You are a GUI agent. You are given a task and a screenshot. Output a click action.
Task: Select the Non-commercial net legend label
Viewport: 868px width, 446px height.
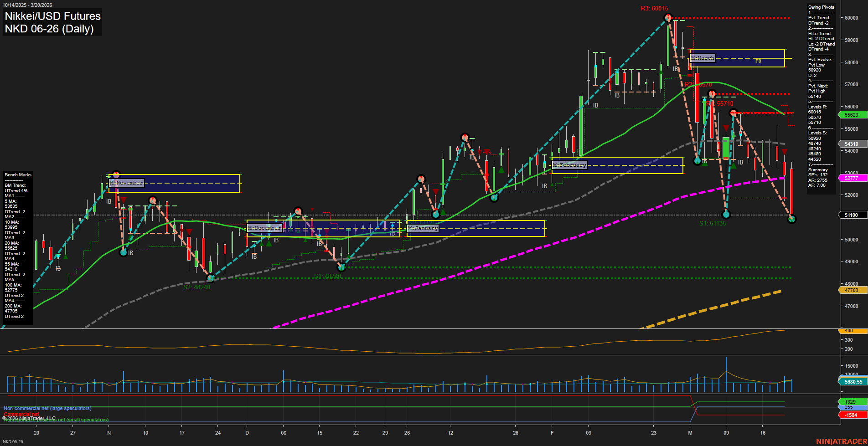(x=47, y=408)
